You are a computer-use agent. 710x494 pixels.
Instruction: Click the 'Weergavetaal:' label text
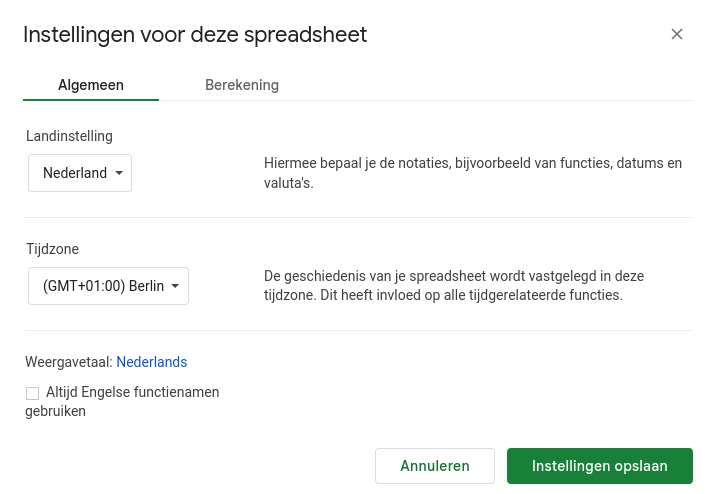[x=69, y=362]
